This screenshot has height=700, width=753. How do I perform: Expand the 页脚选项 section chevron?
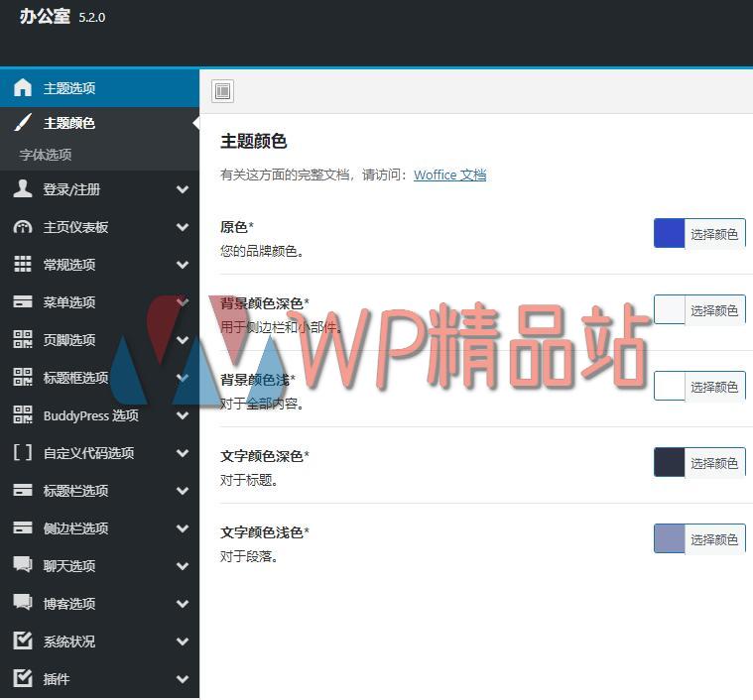[x=183, y=340]
